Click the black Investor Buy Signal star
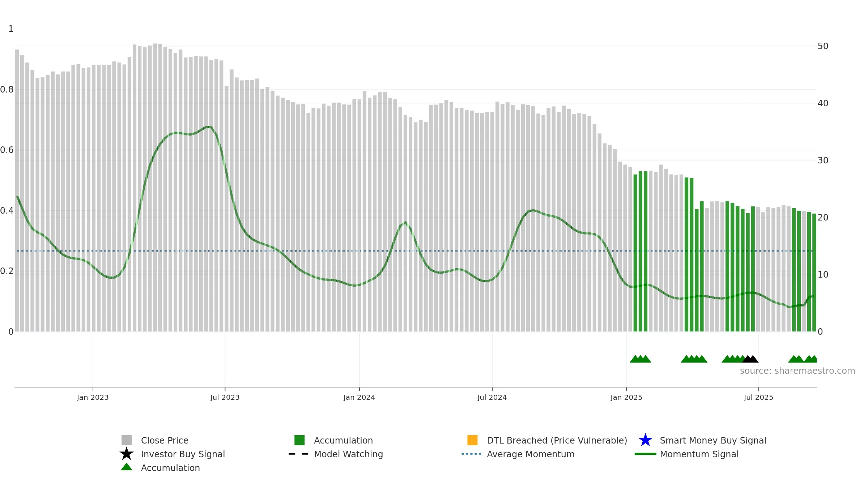The height and width of the screenshot is (488, 868). 127,454
